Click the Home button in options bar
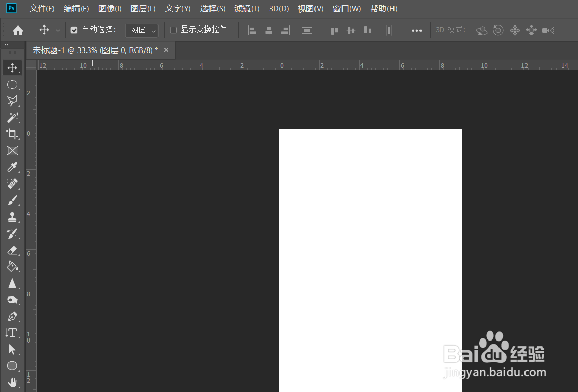Image resolution: width=578 pixels, height=392 pixels. (x=18, y=30)
